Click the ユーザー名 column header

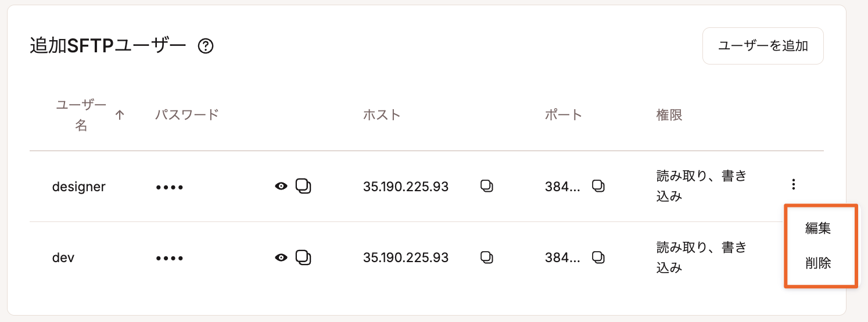(x=81, y=115)
